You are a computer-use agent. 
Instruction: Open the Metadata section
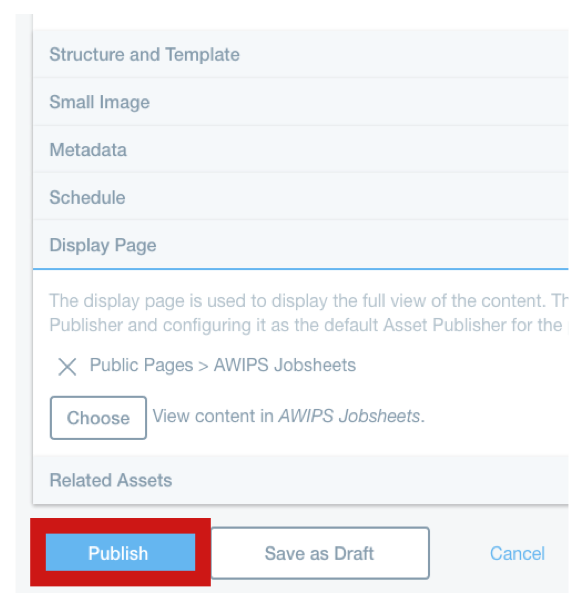[x=300, y=150]
